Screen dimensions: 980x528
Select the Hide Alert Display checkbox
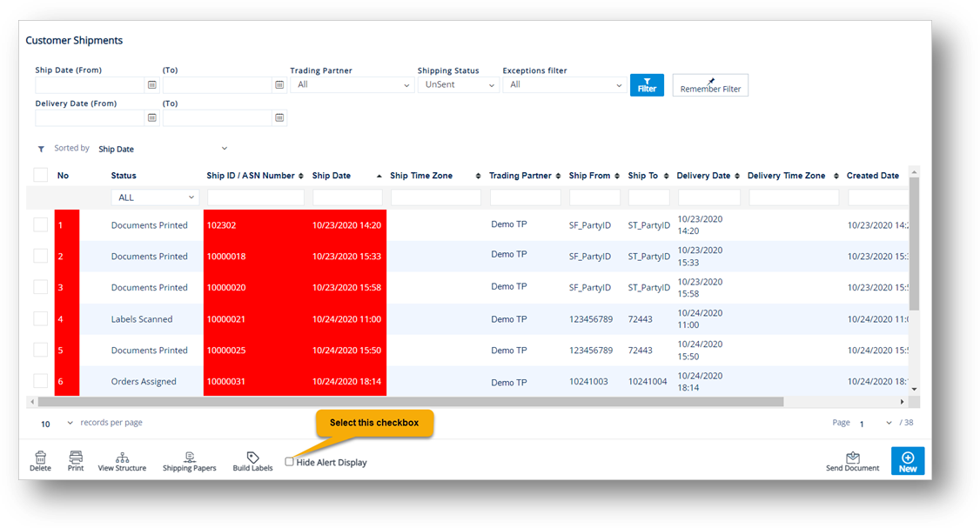coord(289,462)
